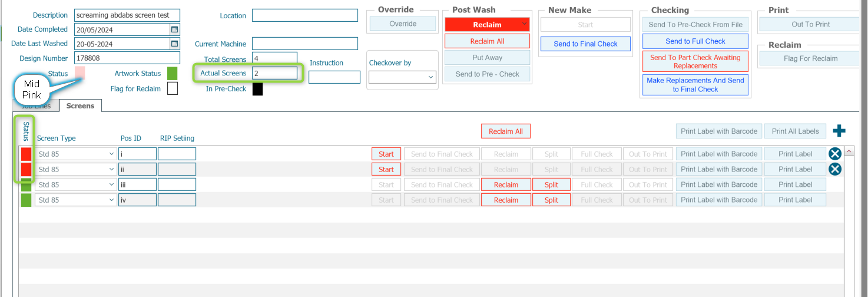Remove screen row ii with X icon
The image size is (868, 297).
[835, 169]
